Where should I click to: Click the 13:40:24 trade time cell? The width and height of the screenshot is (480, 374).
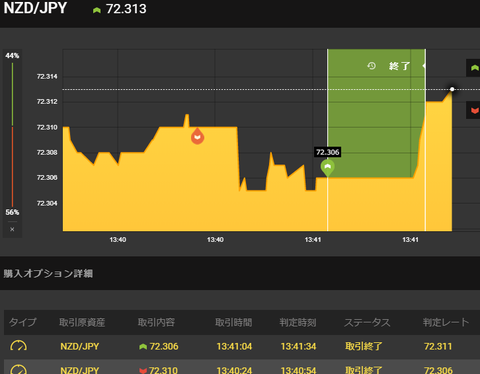pyautogui.click(x=234, y=370)
